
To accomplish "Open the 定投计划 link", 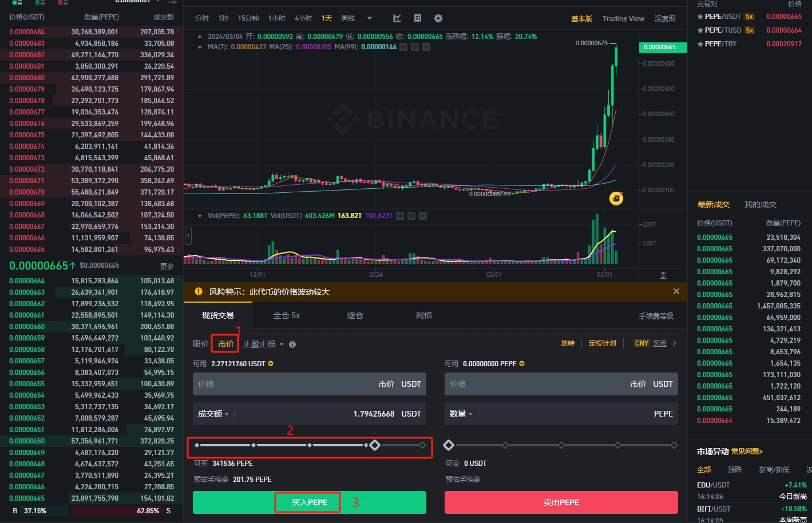I will point(603,343).
